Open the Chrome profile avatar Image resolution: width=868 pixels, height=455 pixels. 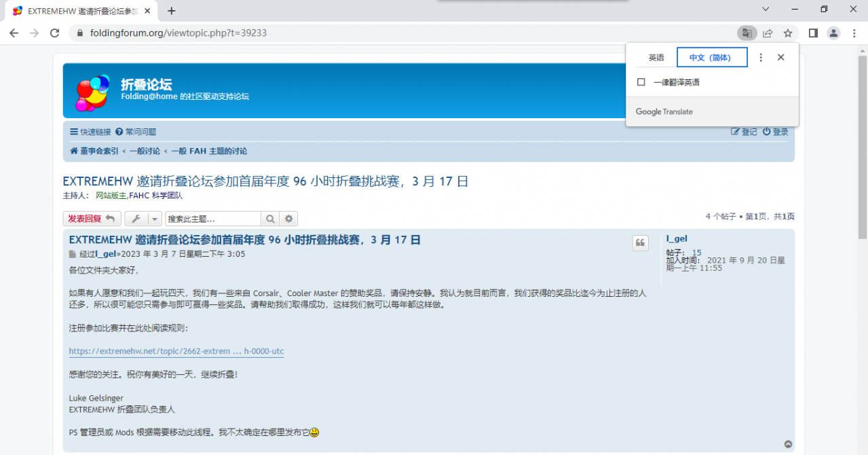pyautogui.click(x=833, y=33)
